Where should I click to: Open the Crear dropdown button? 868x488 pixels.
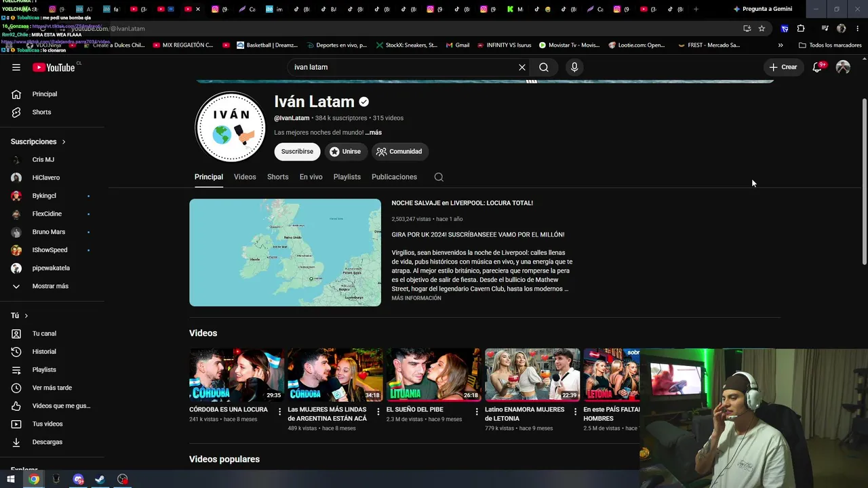click(783, 67)
